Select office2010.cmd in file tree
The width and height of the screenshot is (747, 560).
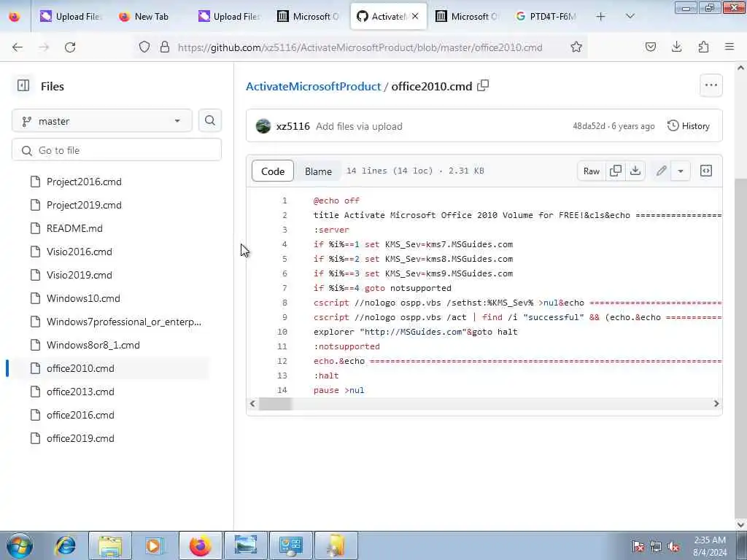tap(80, 368)
